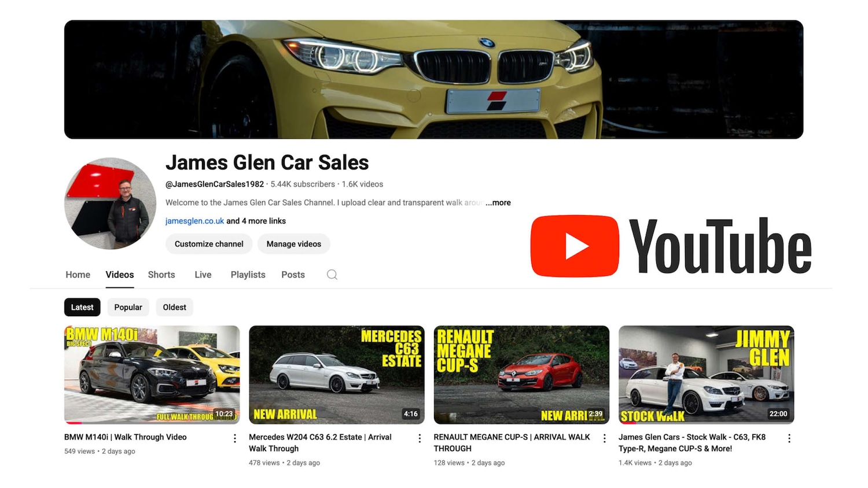Click the channel banner with yellow BMW
Screen dimensions: 868x488
coord(434,79)
